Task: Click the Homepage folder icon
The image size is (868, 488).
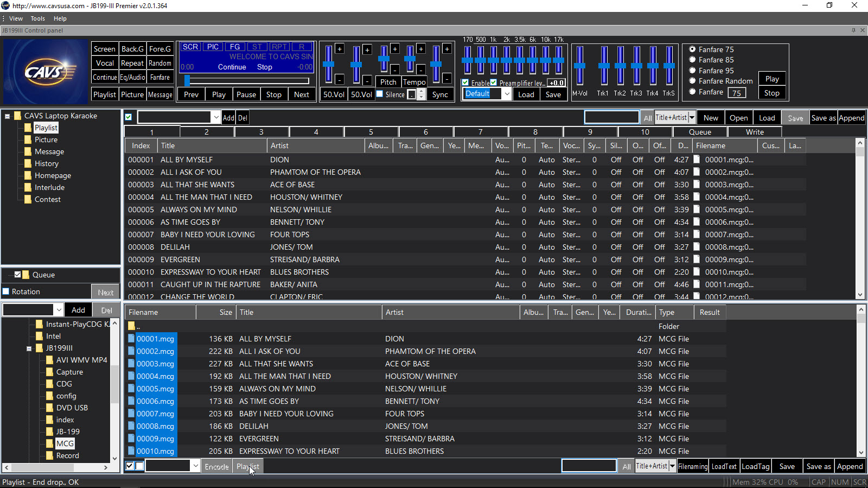Action: point(28,175)
